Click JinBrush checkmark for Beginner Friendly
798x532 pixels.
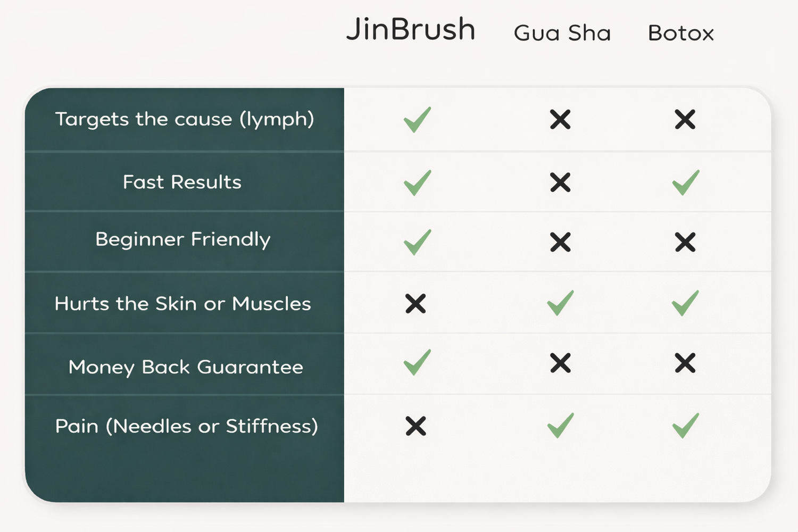417,242
